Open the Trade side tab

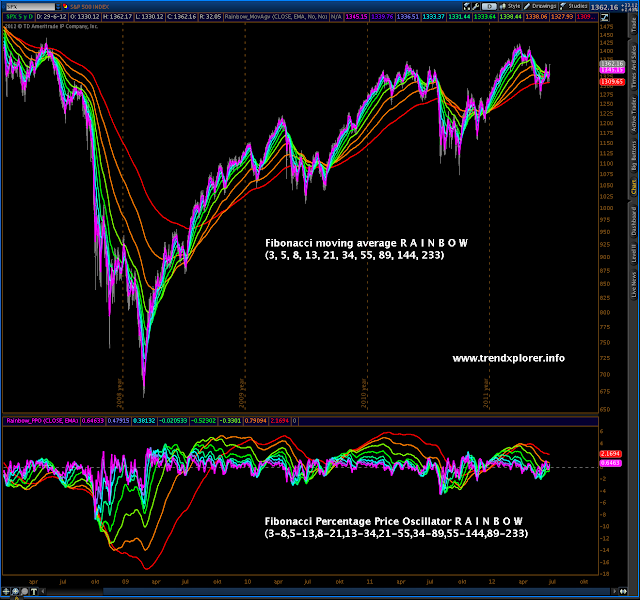click(x=634, y=25)
